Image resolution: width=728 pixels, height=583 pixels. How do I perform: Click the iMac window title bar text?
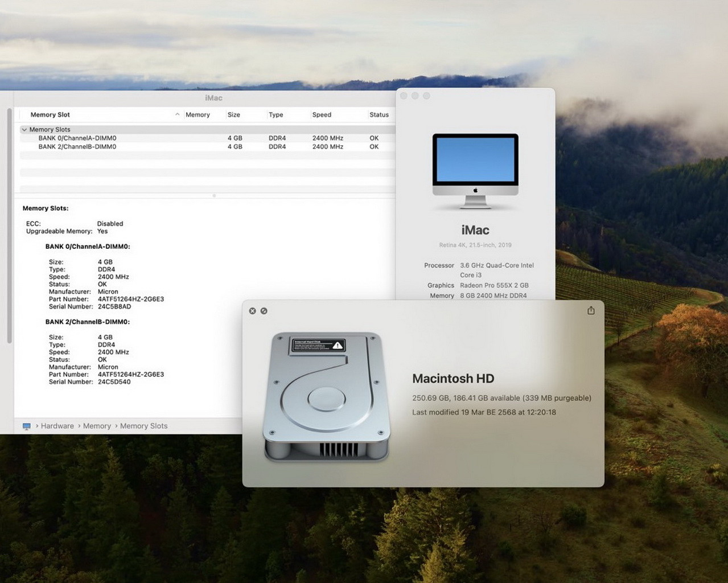[213, 98]
